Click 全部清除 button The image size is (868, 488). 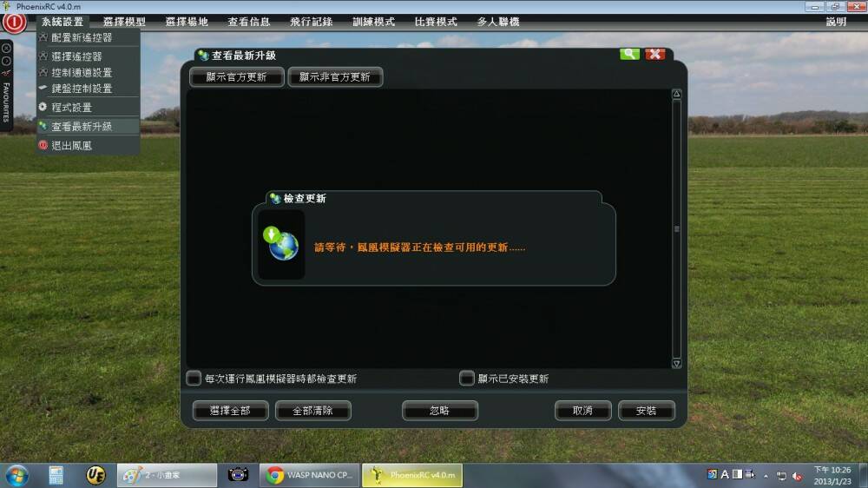[312, 411]
